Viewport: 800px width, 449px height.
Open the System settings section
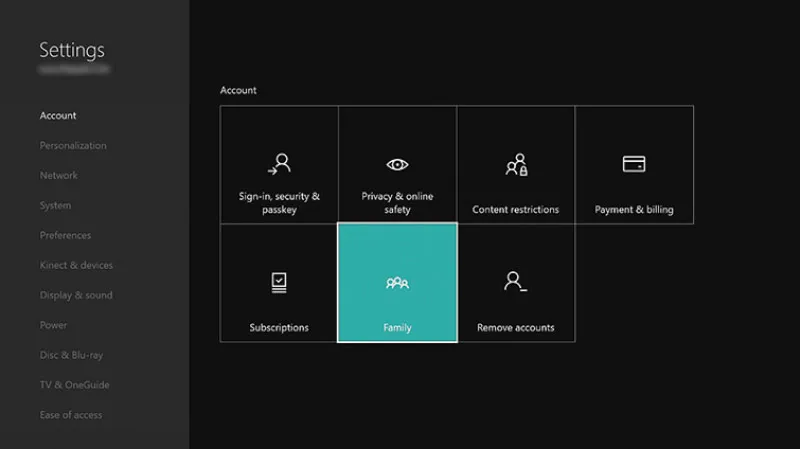coord(55,206)
